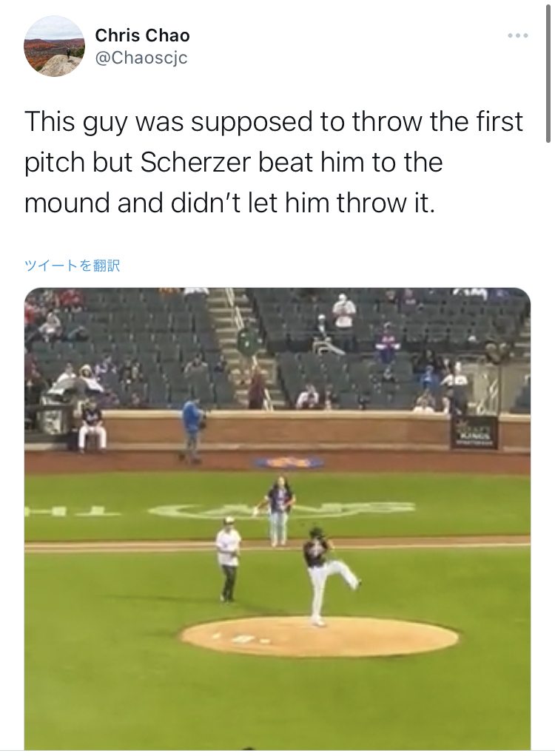Tap the tweet text body
555x756 pixels.
pyautogui.click(x=274, y=162)
